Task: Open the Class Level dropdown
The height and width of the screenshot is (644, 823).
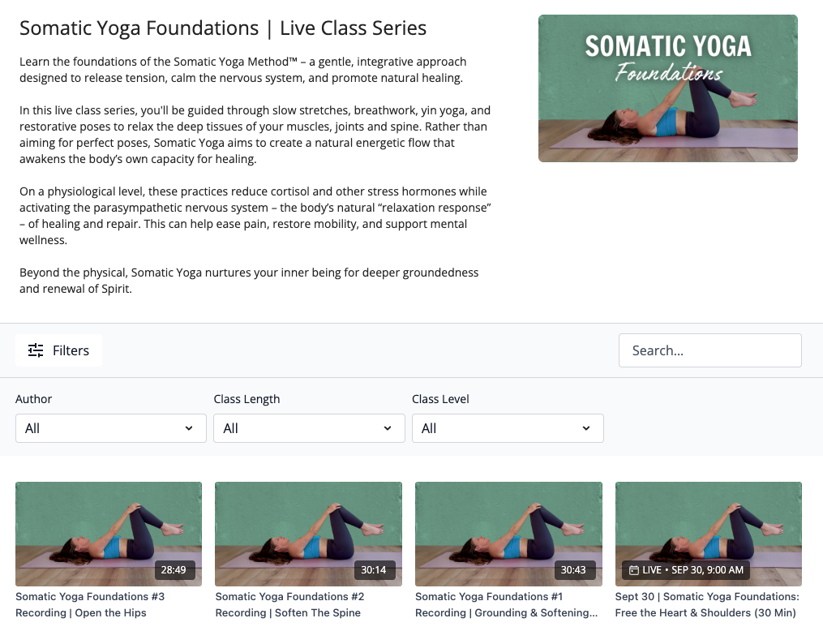Action: [x=507, y=428]
